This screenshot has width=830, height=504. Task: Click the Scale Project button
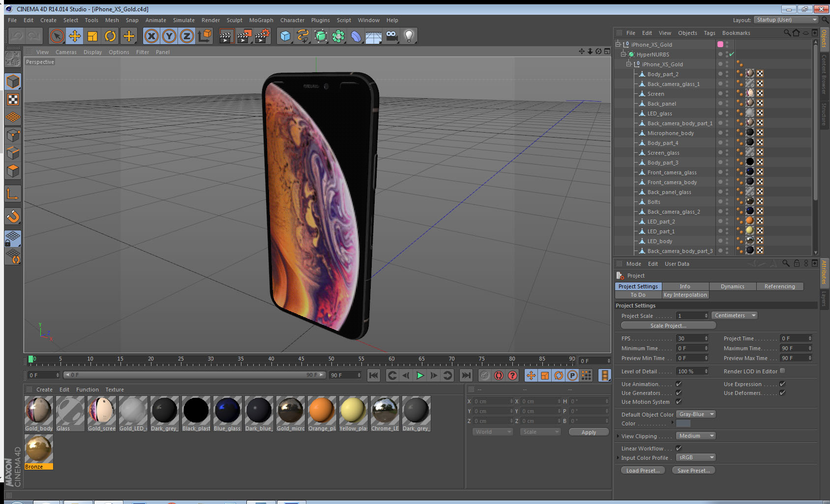(668, 325)
